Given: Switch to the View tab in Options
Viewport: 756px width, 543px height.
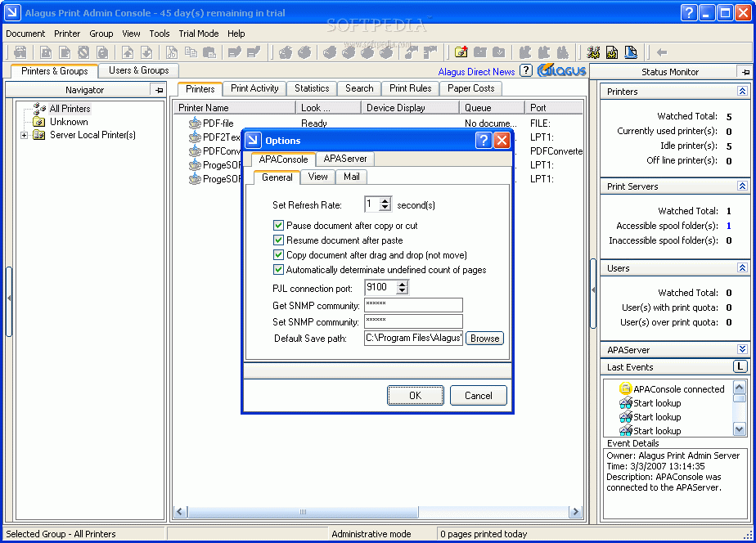Looking at the screenshot, I should pyautogui.click(x=317, y=177).
